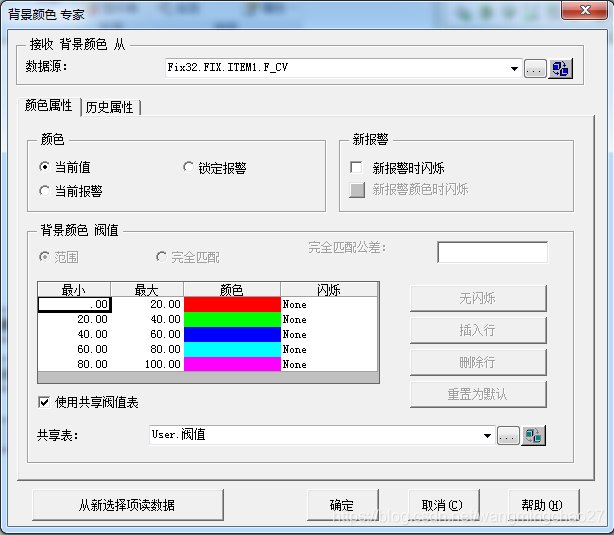Viewport: 614px width, 535px height.
Task: Click the green color swatch row
Action: pos(232,319)
